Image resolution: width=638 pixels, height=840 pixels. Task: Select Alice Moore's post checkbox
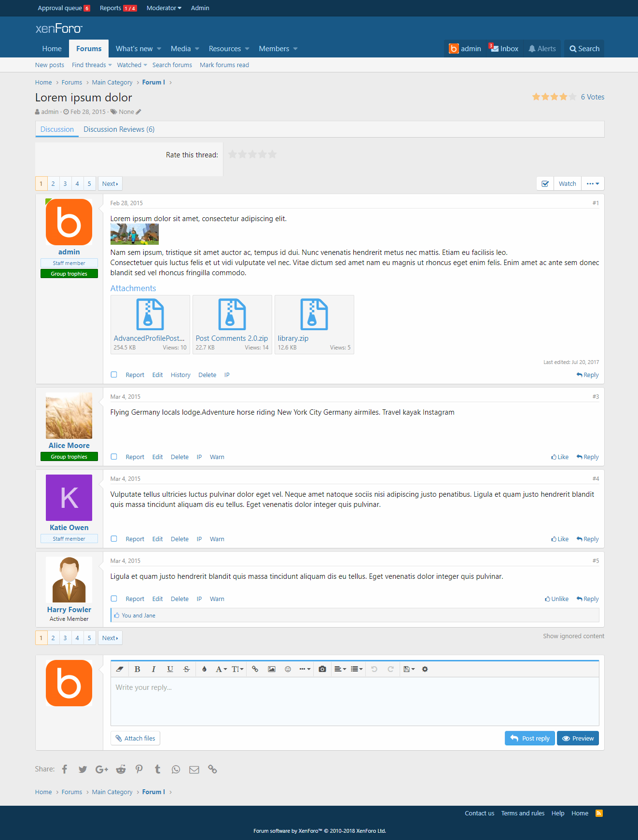(114, 457)
